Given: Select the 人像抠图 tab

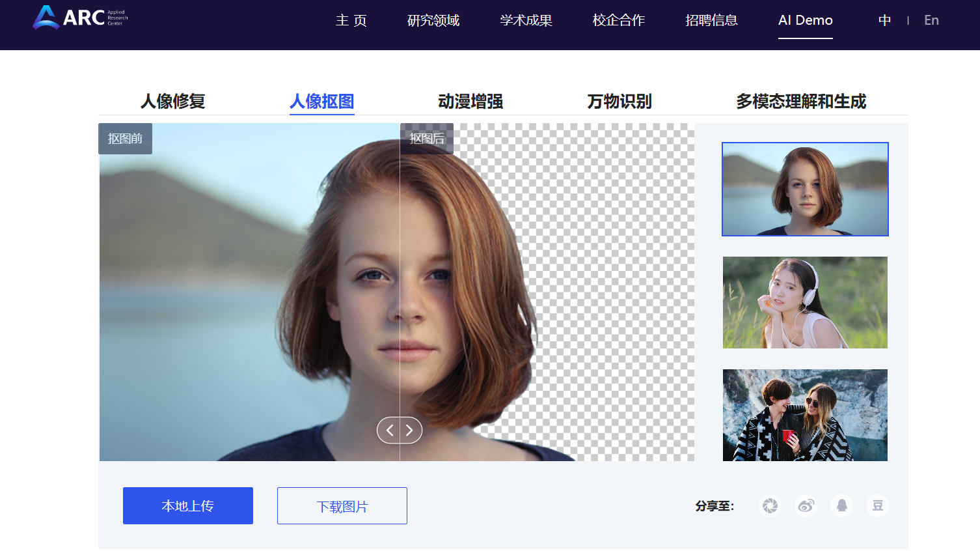Looking at the screenshot, I should tap(322, 102).
